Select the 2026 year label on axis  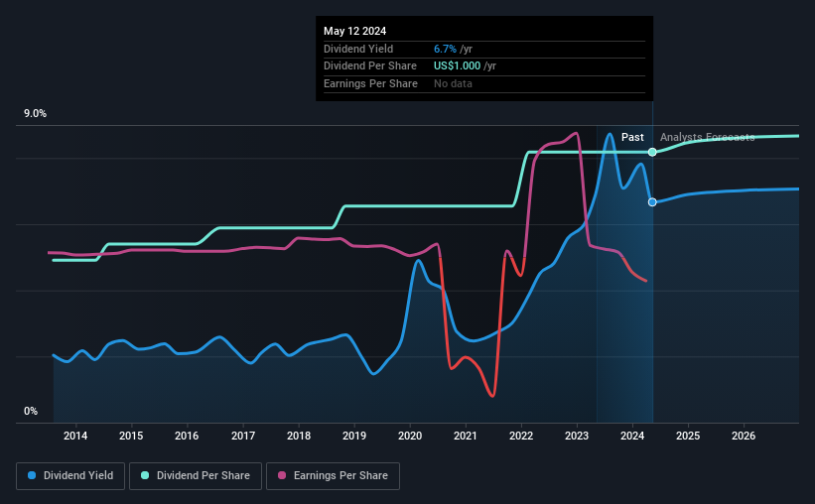click(x=744, y=436)
